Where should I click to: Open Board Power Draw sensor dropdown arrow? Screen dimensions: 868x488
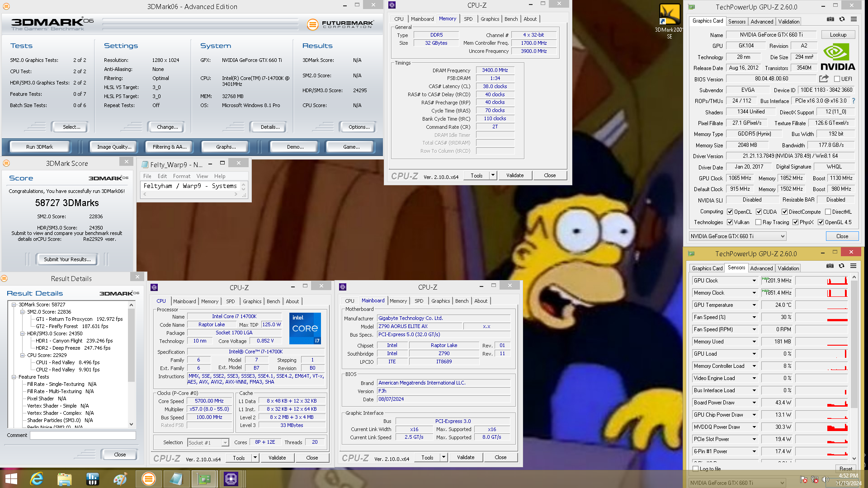[754, 403]
